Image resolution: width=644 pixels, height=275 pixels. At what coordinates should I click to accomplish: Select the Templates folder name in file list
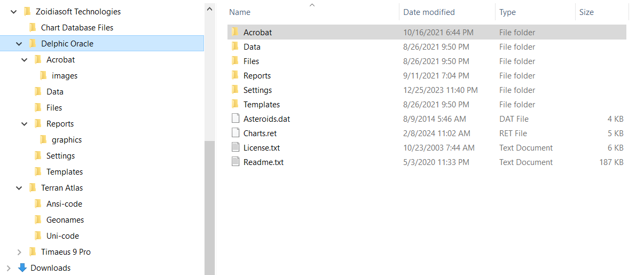coord(262,105)
